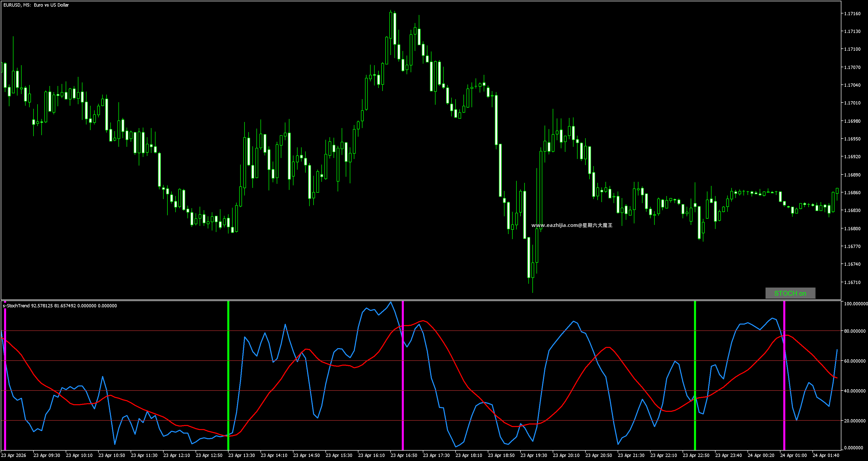Click the 23 Apr 14:10 time label
This screenshot has height=461, width=868.
pyautogui.click(x=274, y=456)
